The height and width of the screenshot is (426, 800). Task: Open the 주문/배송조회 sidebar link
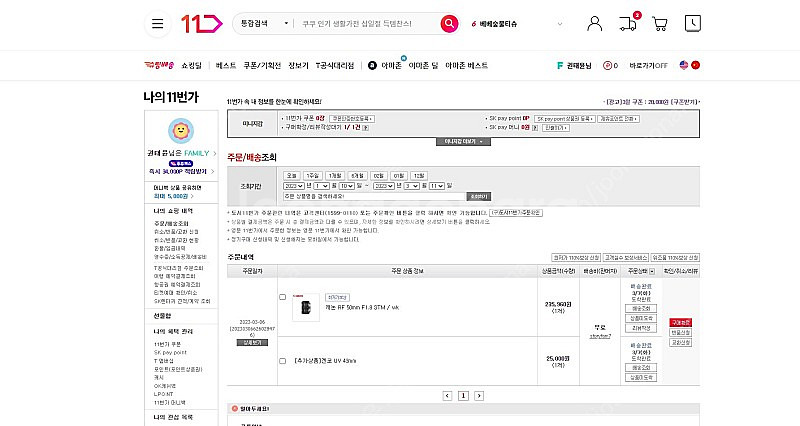[x=171, y=223]
